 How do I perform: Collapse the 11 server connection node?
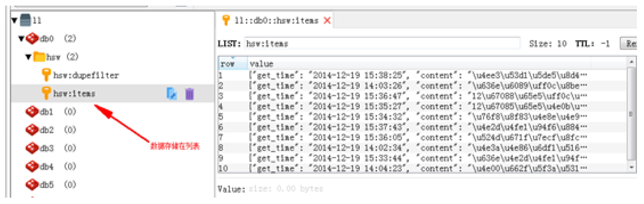tap(14, 20)
